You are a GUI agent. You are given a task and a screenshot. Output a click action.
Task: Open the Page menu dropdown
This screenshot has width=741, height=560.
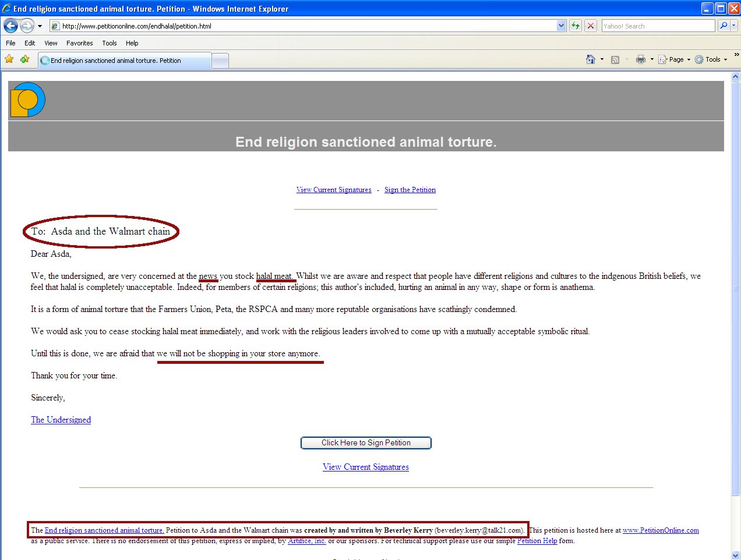[x=675, y=59]
